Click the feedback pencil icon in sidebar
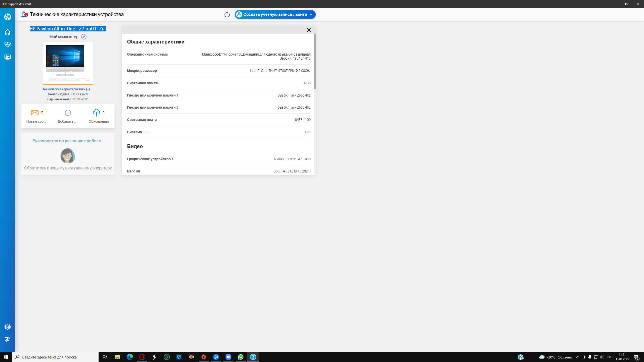Viewport: 644px width, 362px height. (8, 339)
